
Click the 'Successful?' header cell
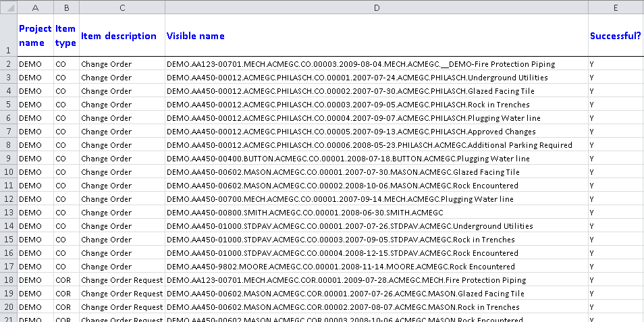point(615,36)
